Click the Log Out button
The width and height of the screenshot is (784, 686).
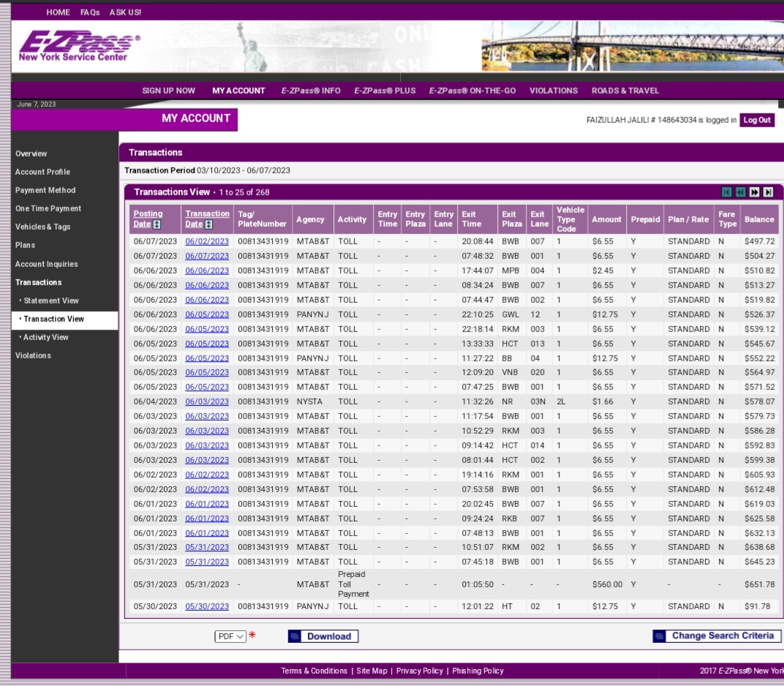coord(757,120)
